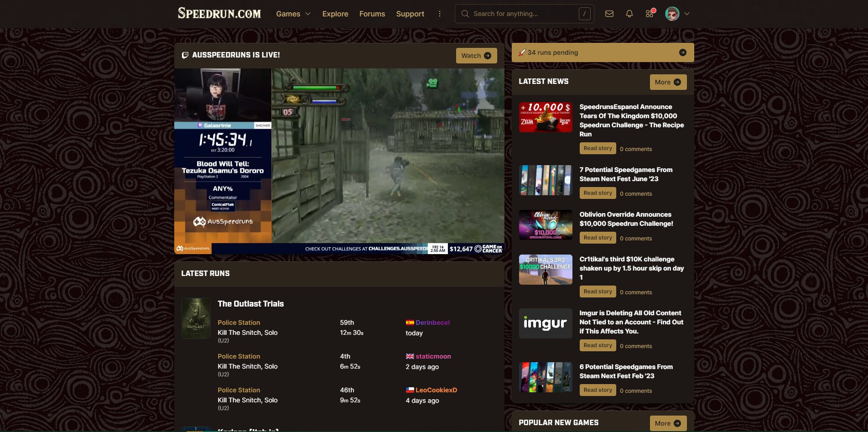Open the account chevron dropdown

(x=686, y=14)
